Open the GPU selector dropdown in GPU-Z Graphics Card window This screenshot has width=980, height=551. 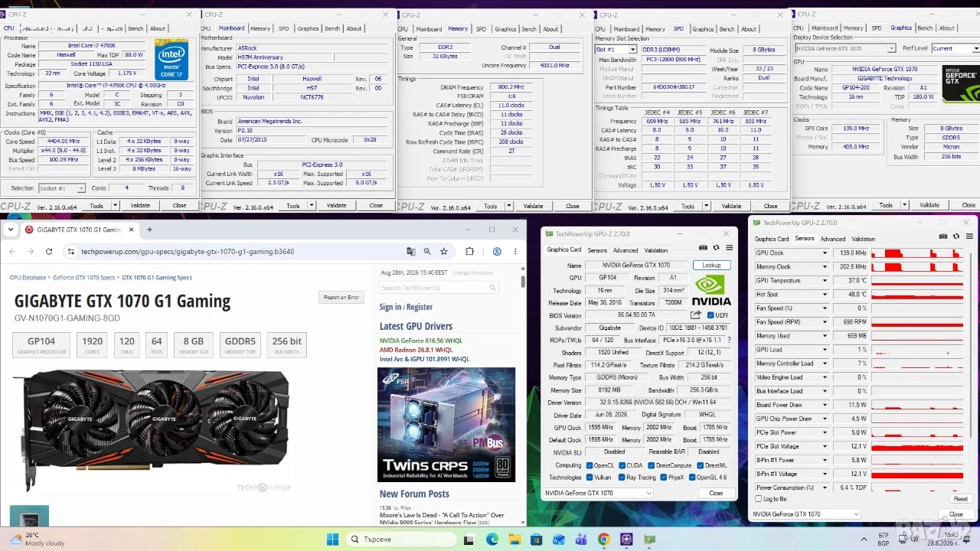pos(599,494)
